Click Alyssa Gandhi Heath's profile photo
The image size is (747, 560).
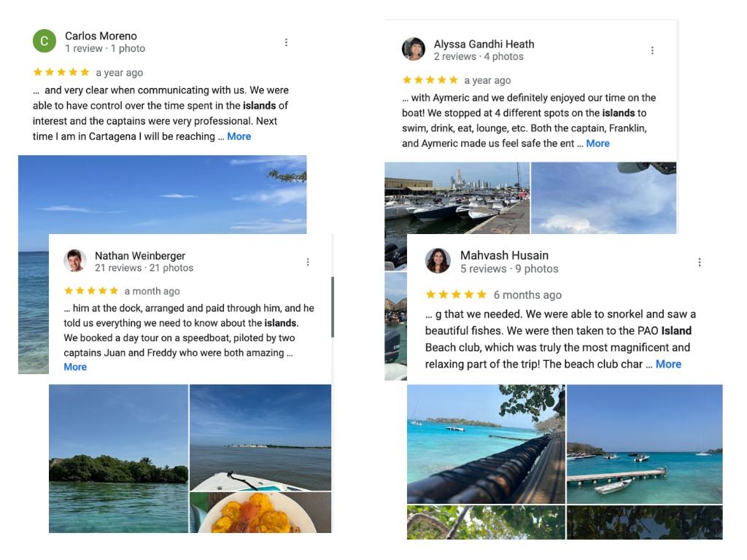click(414, 49)
